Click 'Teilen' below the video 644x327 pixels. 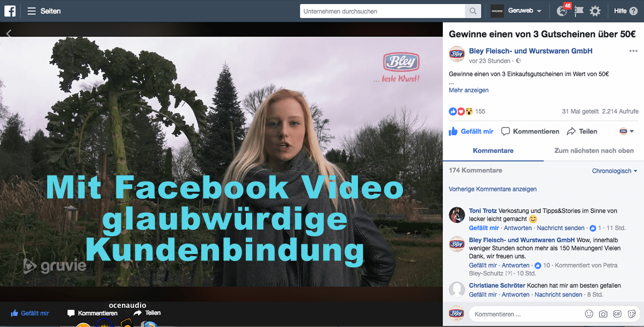point(147,313)
